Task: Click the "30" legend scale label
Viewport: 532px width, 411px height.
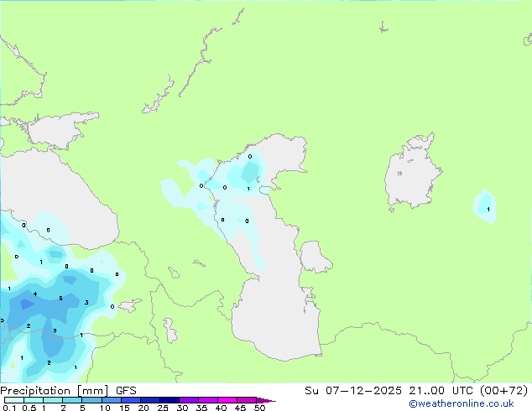Action: click(x=182, y=408)
